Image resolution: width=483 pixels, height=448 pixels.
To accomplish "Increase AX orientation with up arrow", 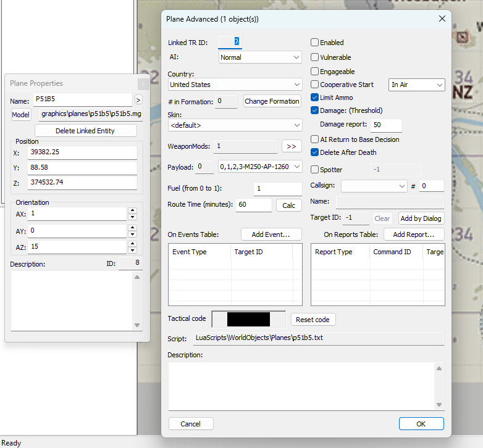I will (132, 210).
